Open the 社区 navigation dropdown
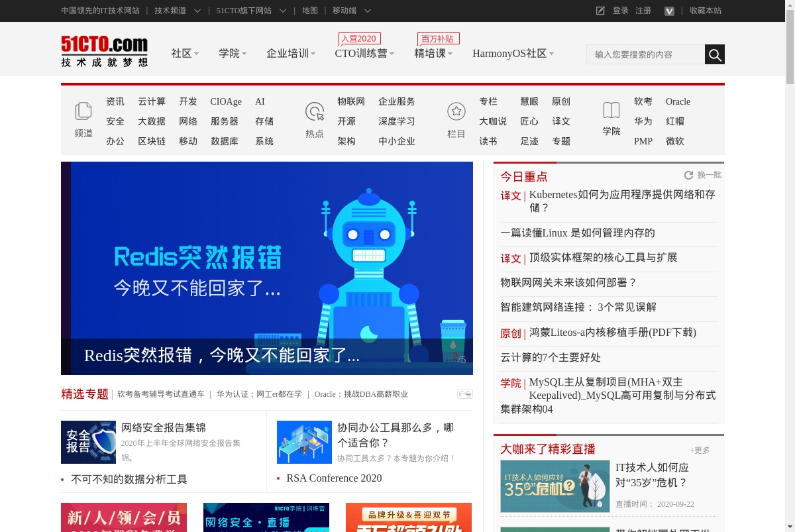The image size is (795, 532). tap(185, 54)
